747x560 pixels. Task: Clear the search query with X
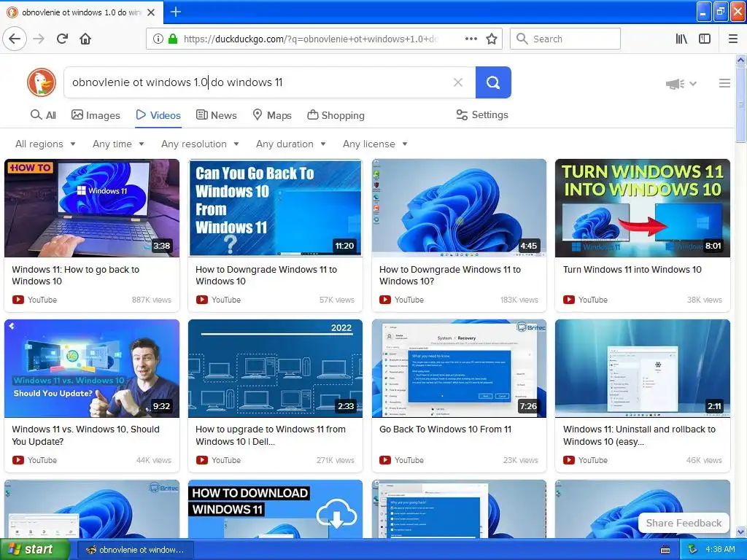pyautogui.click(x=458, y=82)
